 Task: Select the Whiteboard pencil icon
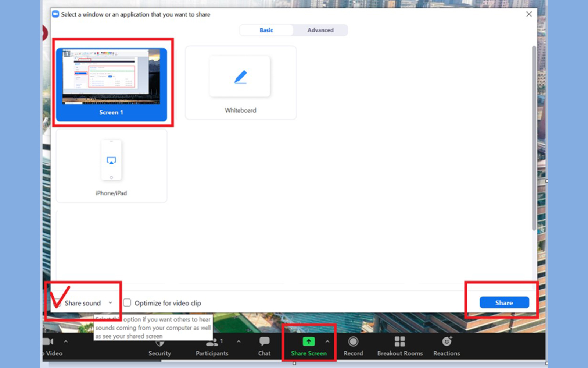tap(240, 76)
